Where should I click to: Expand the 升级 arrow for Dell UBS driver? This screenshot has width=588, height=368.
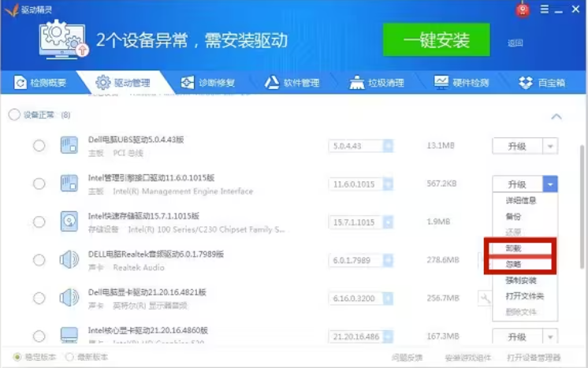coord(550,146)
